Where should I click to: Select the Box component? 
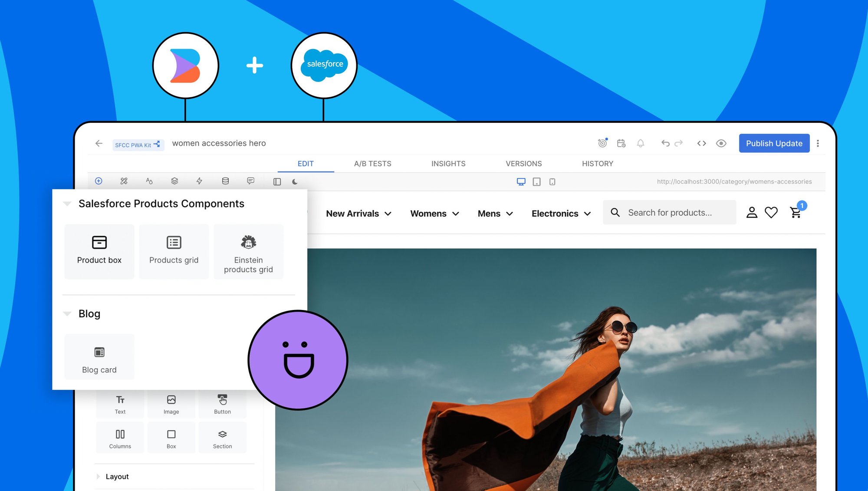tap(171, 438)
